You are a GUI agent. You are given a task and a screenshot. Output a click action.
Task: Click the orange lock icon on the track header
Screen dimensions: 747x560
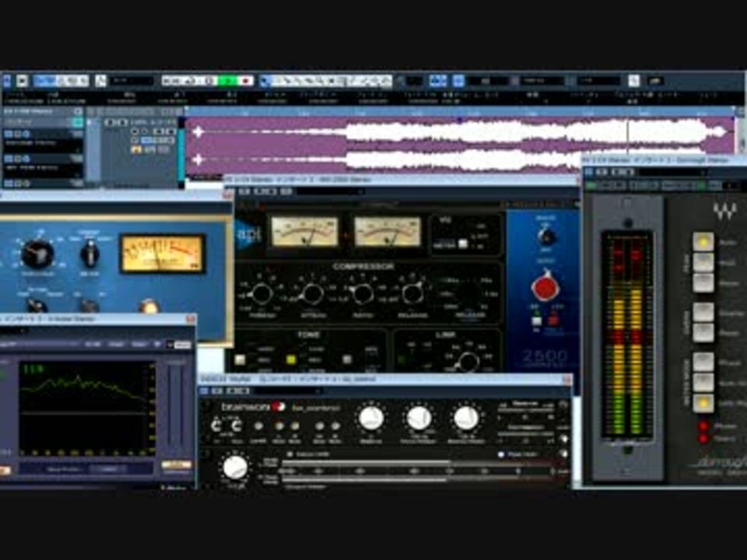click(x=135, y=149)
